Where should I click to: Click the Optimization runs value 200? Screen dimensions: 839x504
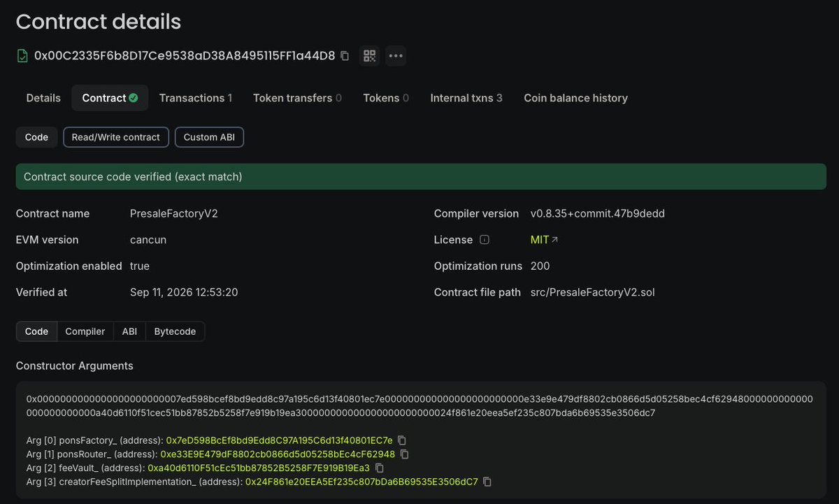click(540, 266)
